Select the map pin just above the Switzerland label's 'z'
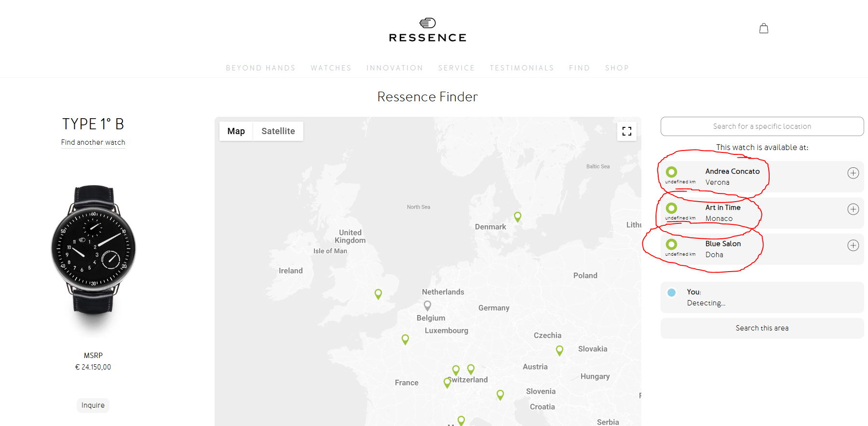868x426 pixels. 456,371
